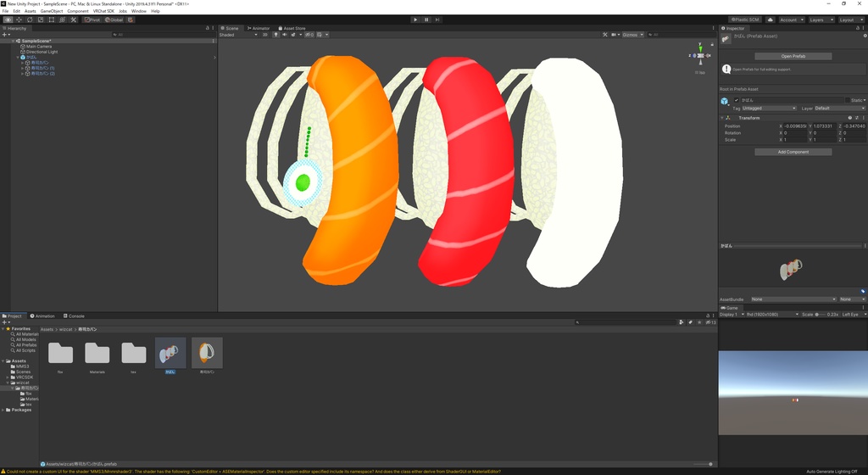Toggle the Static checkbox
The width and height of the screenshot is (868, 475).
click(x=848, y=100)
